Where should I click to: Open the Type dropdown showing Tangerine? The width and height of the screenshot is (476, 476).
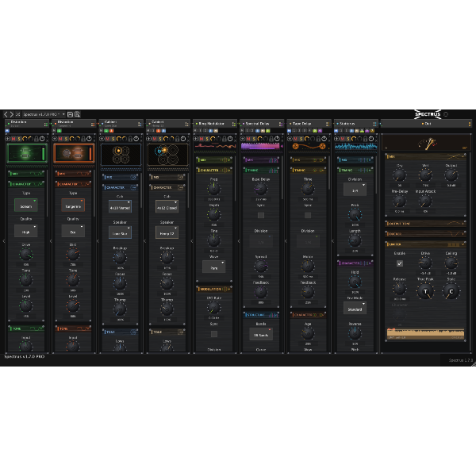(73, 205)
